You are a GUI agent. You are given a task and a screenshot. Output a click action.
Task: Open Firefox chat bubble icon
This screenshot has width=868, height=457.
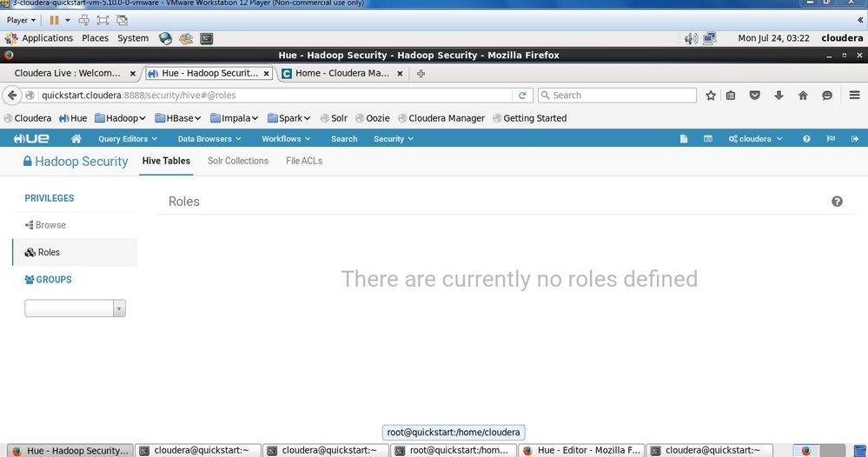tap(827, 96)
